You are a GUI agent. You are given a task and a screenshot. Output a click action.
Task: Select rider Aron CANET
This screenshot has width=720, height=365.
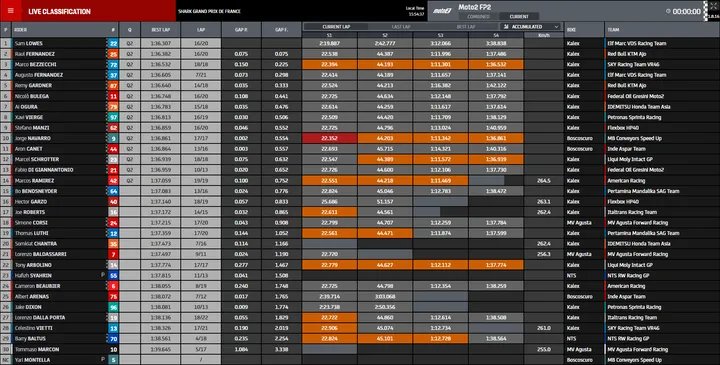(28, 149)
